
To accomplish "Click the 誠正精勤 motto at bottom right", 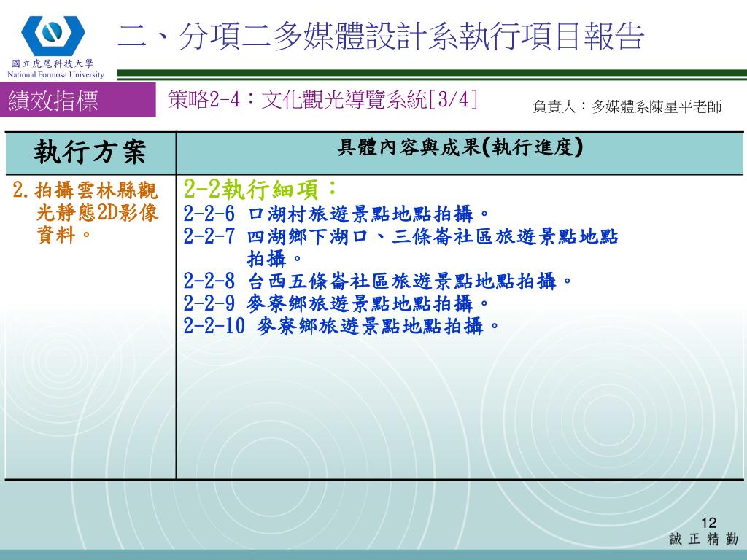I will [x=704, y=539].
